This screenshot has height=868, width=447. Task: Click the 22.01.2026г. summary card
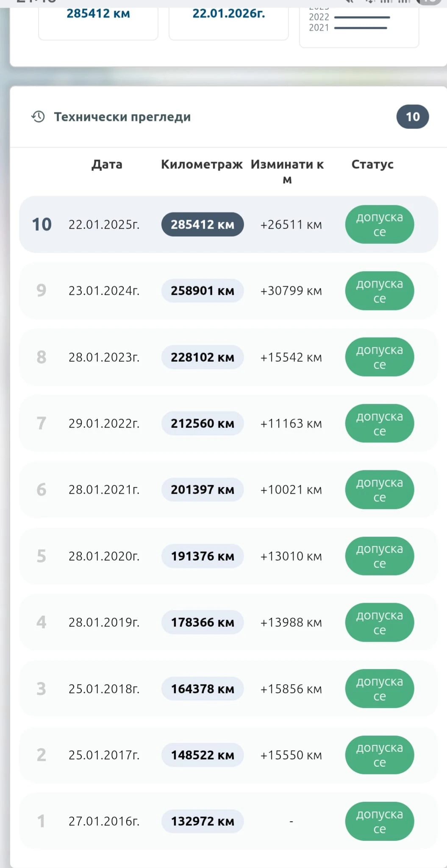point(228,19)
